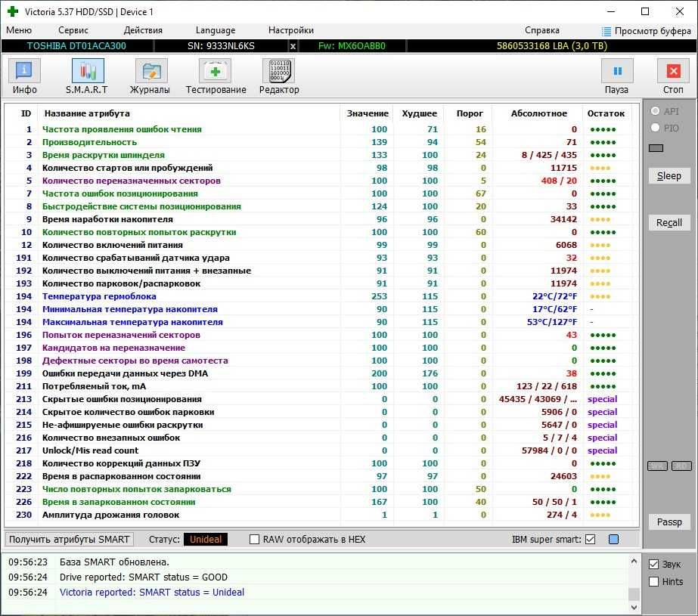Click the Passp button
The image size is (698, 616).
tap(669, 522)
